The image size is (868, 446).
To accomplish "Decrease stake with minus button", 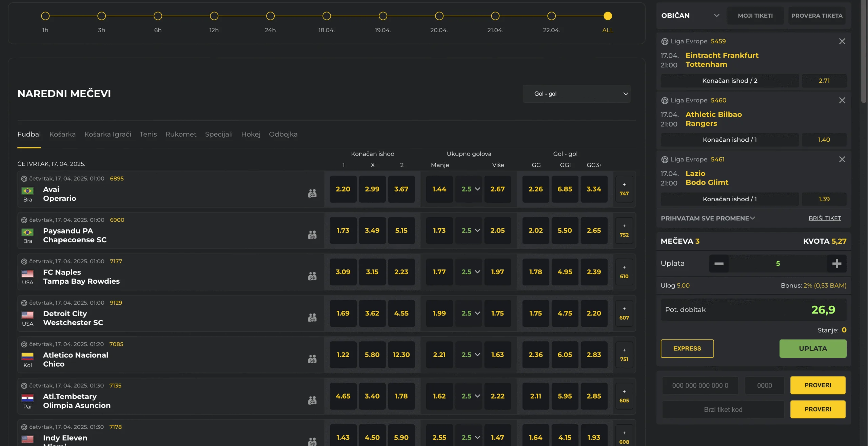I will 719,264.
